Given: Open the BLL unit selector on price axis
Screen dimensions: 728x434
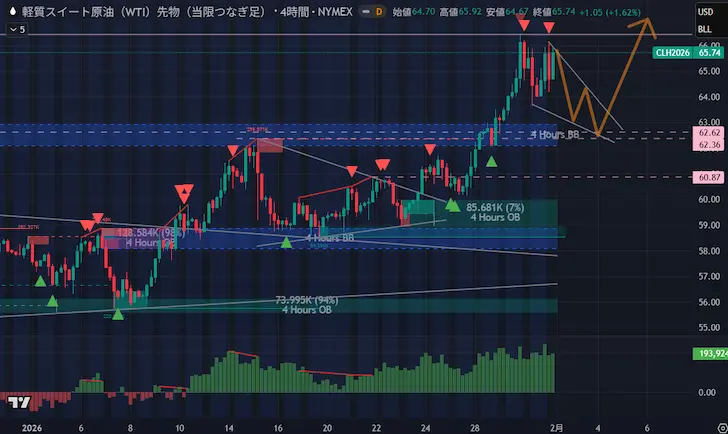Looking at the screenshot, I should (x=704, y=30).
